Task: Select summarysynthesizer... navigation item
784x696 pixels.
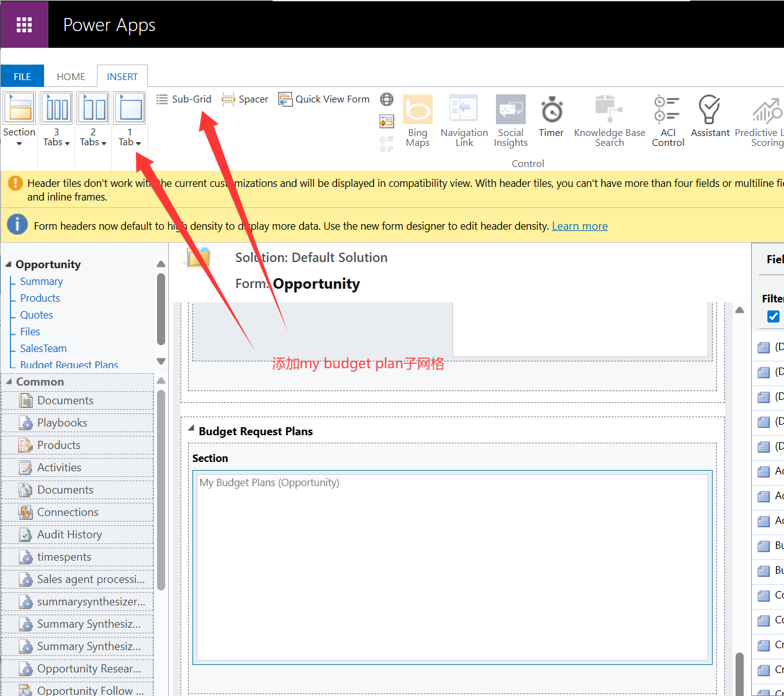Action: tap(78, 602)
